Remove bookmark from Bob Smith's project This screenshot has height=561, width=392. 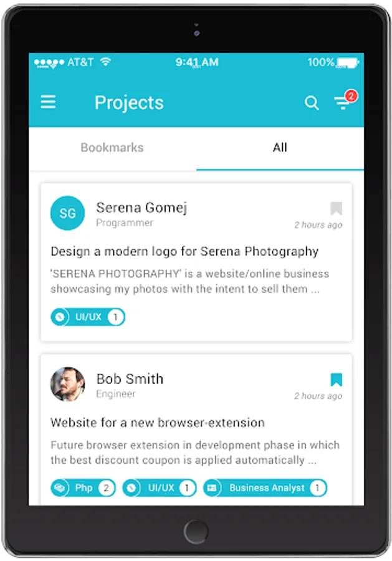pyautogui.click(x=336, y=379)
